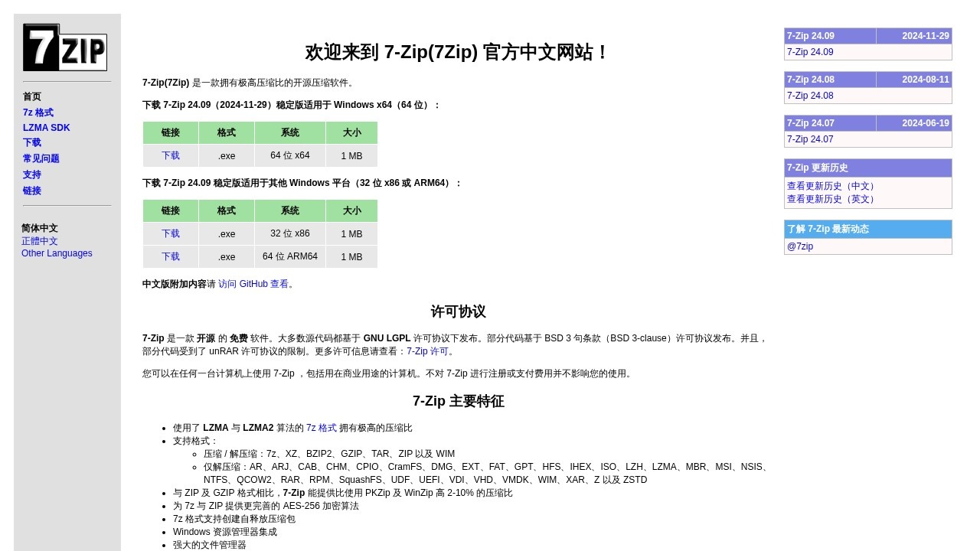
Task: Go to LZMA SDK page
Action: click(x=46, y=128)
